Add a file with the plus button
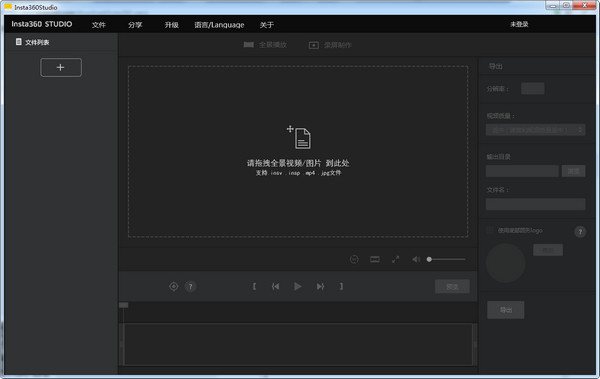Image resolution: width=600 pixels, height=379 pixels. tap(61, 67)
